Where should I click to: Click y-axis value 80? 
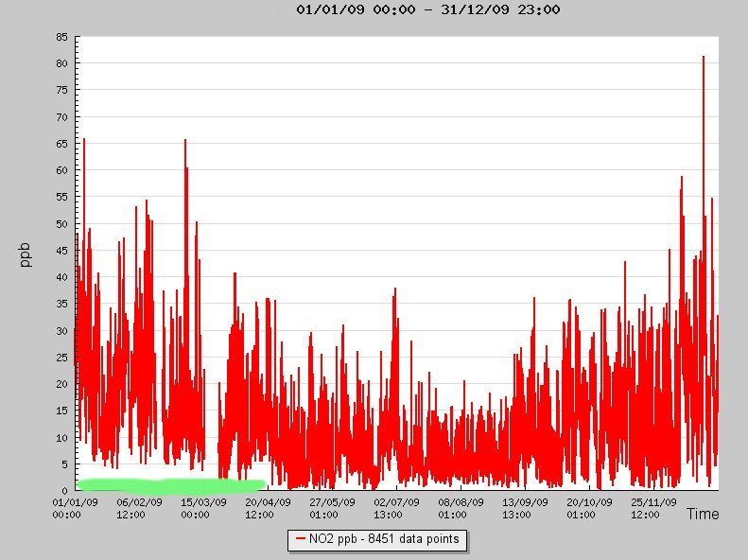[x=62, y=63]
